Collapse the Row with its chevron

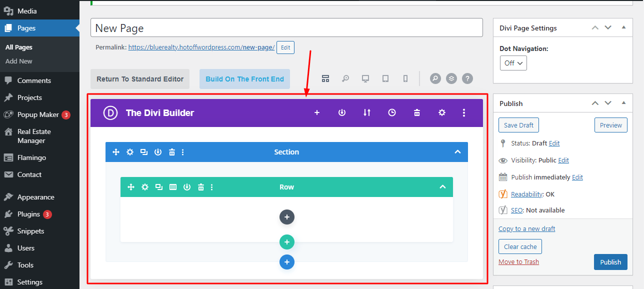point(442,187)
